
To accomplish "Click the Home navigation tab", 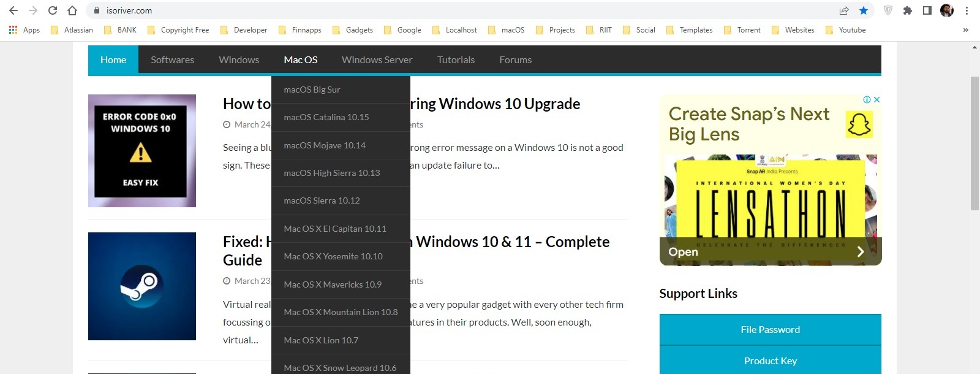I will pos(113,59).
